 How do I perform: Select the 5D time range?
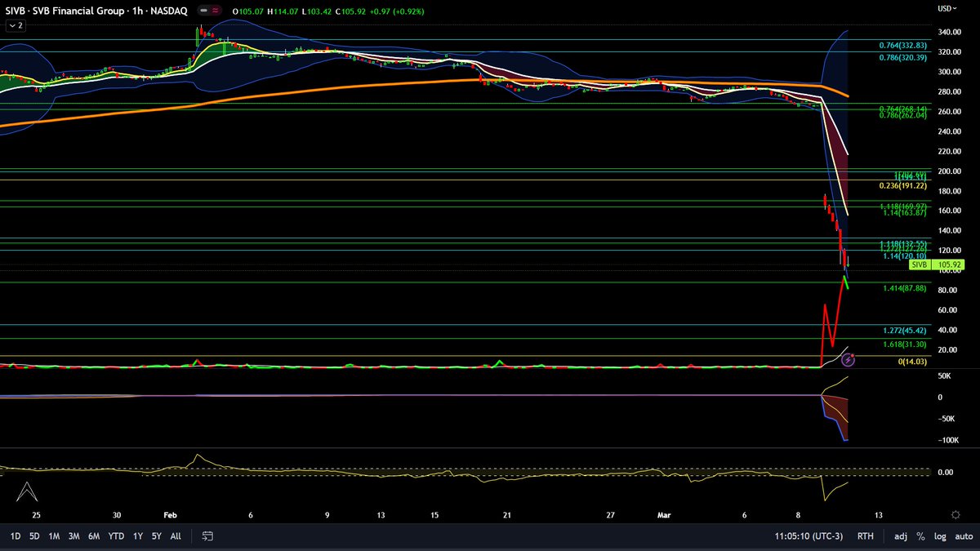(x=34, y=536)
